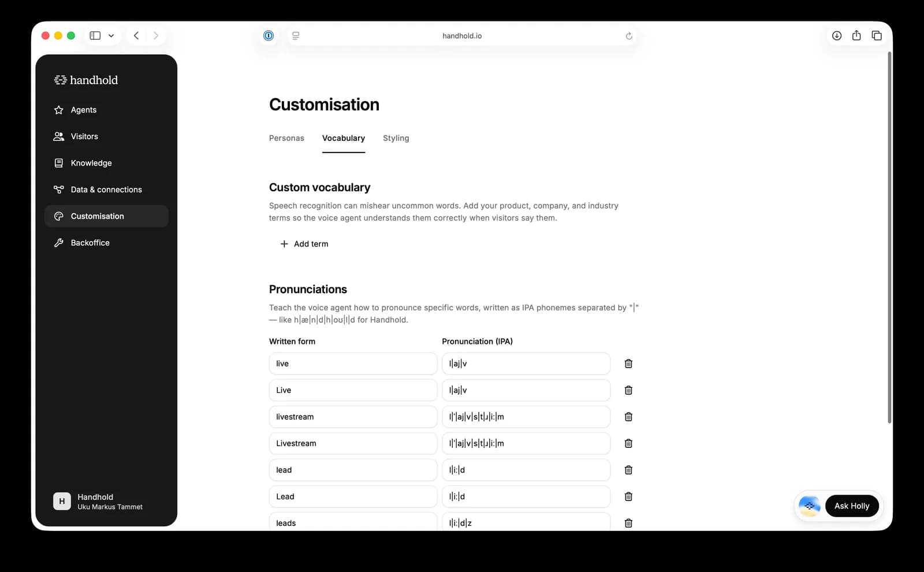Screen dimensions: 924x572
Task: Click the Backoffice label in the sidebar
Action: tap(90, 242)
